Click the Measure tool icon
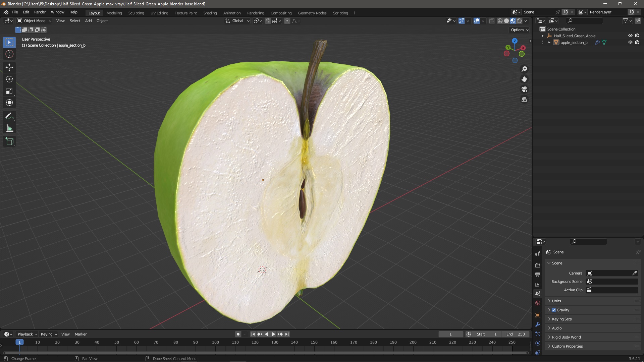644x362 pixels. point(10,128)
